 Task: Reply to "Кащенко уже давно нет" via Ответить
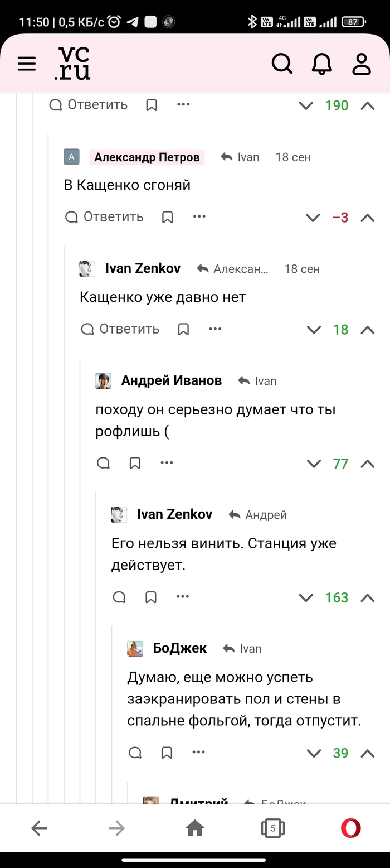point(120,329)
